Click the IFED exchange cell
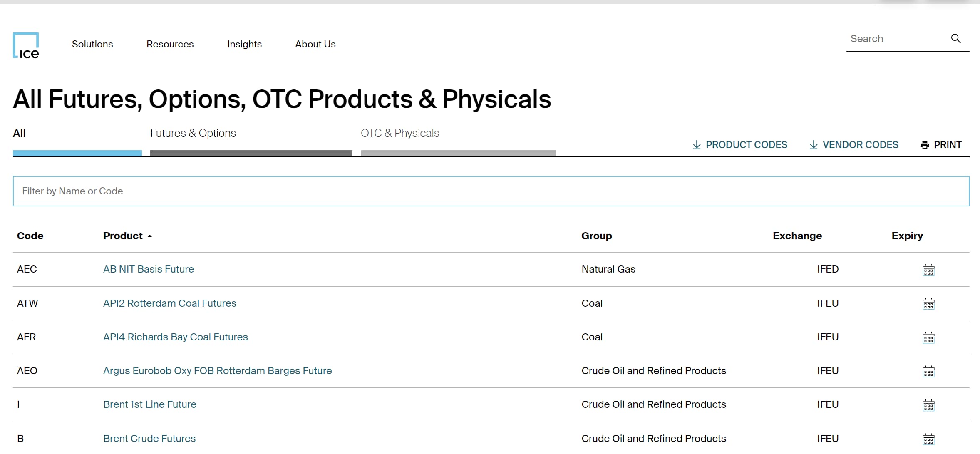Image resolution: width=980 pixels, height=454 pixels. point(828,269)
